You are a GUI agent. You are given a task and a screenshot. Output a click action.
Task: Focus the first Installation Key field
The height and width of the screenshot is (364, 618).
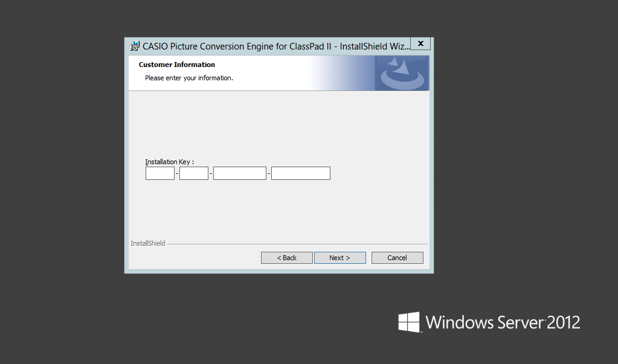(160, 173)
